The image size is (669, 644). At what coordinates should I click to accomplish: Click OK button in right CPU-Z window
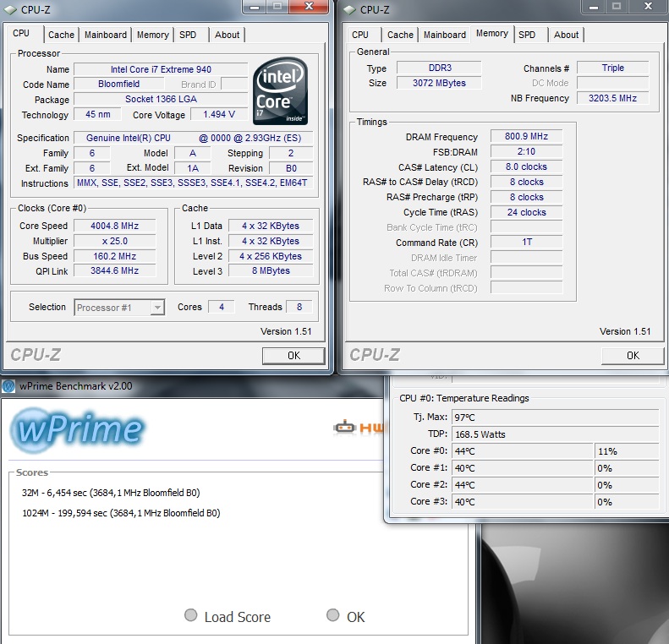(x=633, y=356)
